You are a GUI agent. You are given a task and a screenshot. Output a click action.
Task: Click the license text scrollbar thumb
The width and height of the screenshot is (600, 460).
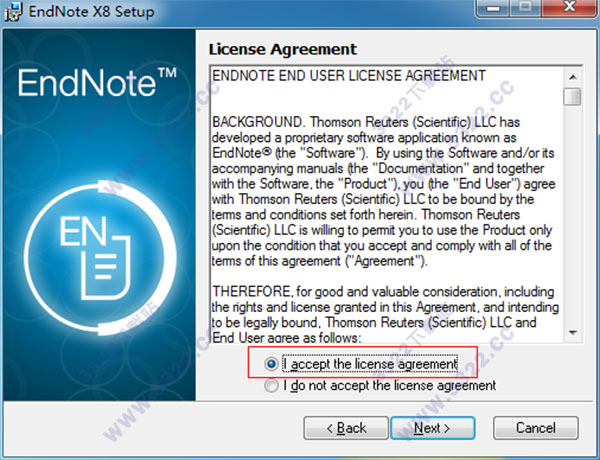coord(573,96)
